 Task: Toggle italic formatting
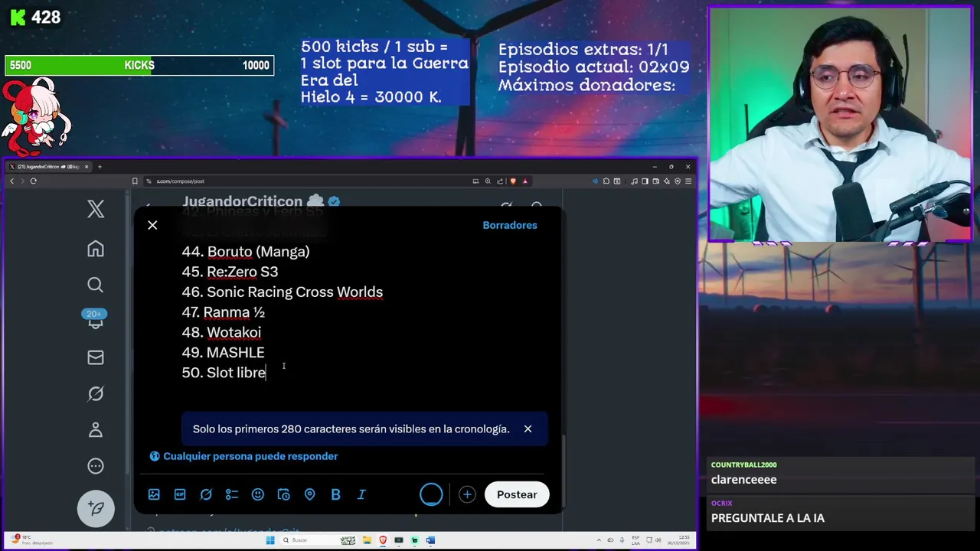tap(361, 494)
